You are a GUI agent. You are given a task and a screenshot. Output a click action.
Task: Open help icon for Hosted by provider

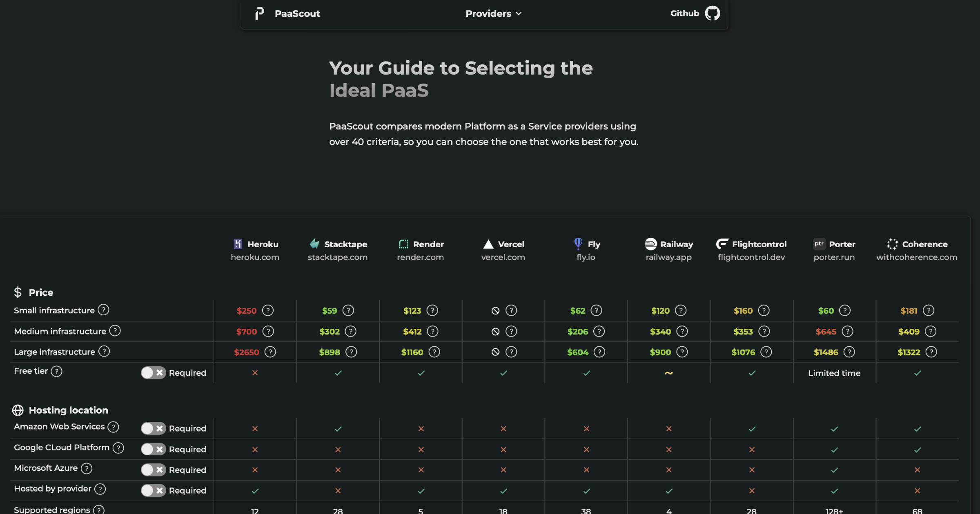tap(100, 489)
